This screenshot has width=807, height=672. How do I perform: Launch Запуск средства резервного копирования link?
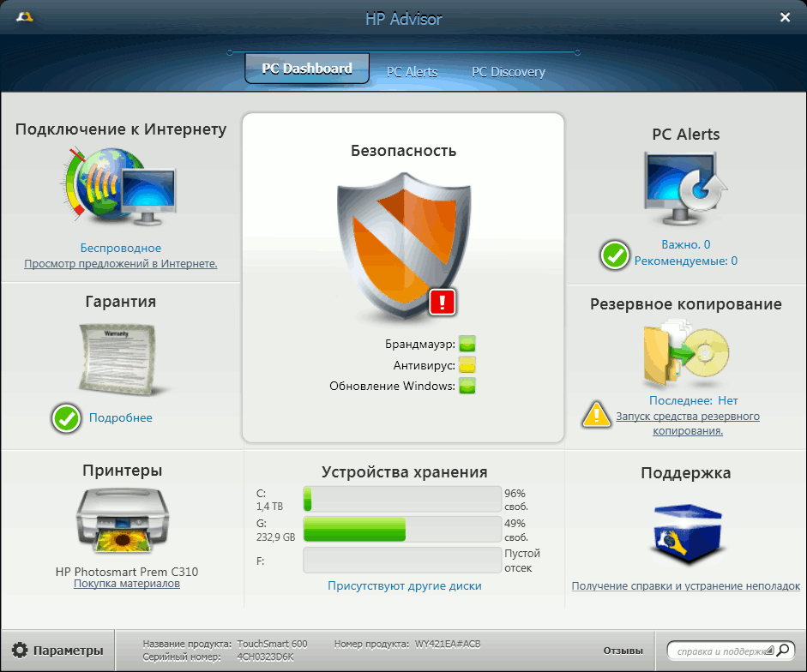(688, 423)
